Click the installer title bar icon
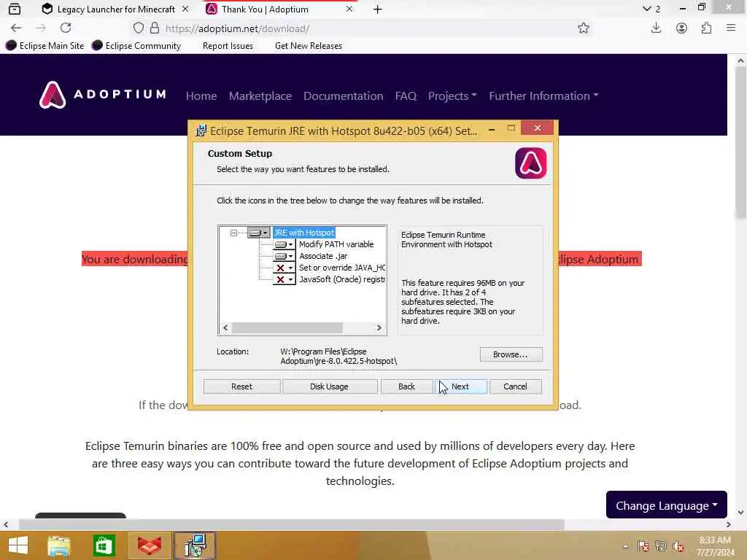747x560 pixels. point(201,131)
